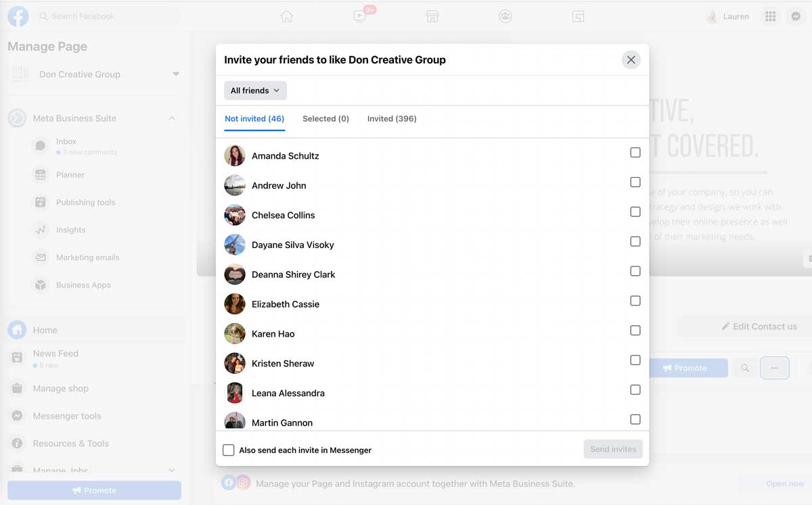Click the Publishing tools icon
This screenshot has height=505, width=812.
[41, 202]
